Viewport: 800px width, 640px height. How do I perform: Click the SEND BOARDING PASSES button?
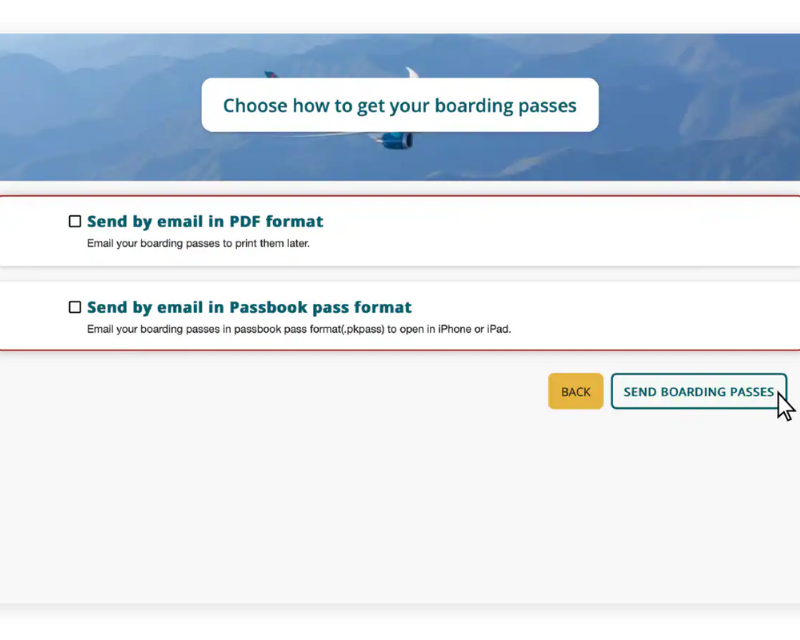tap(698, 391)
